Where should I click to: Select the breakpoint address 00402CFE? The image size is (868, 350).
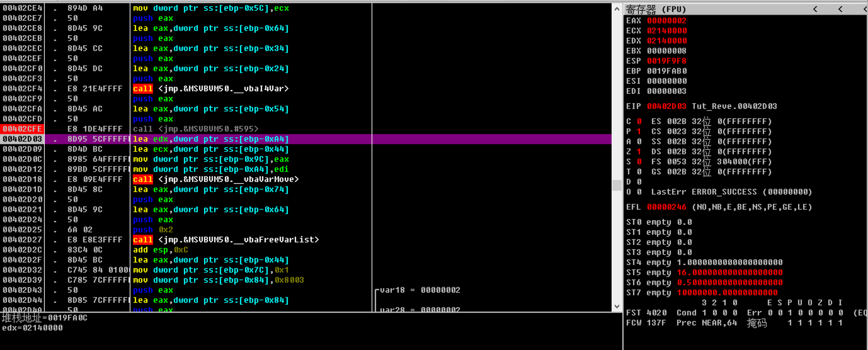pyautogui.click(x=22, y=129)
